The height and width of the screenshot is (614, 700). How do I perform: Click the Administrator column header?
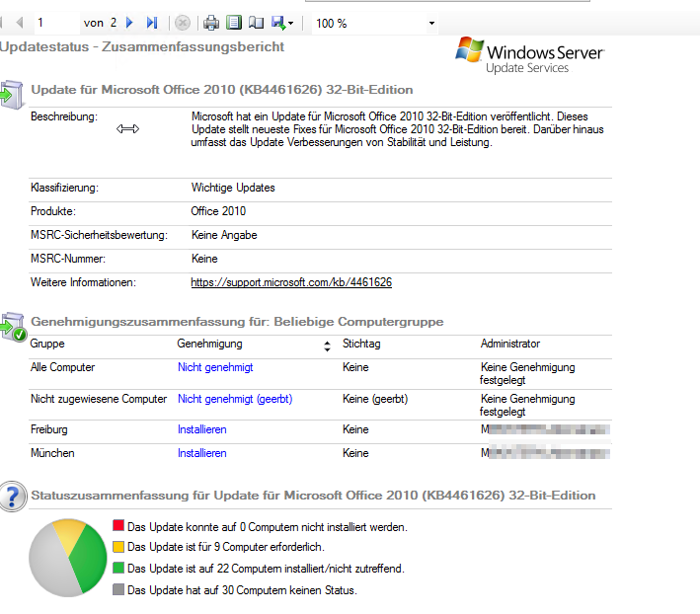[510, 344]
